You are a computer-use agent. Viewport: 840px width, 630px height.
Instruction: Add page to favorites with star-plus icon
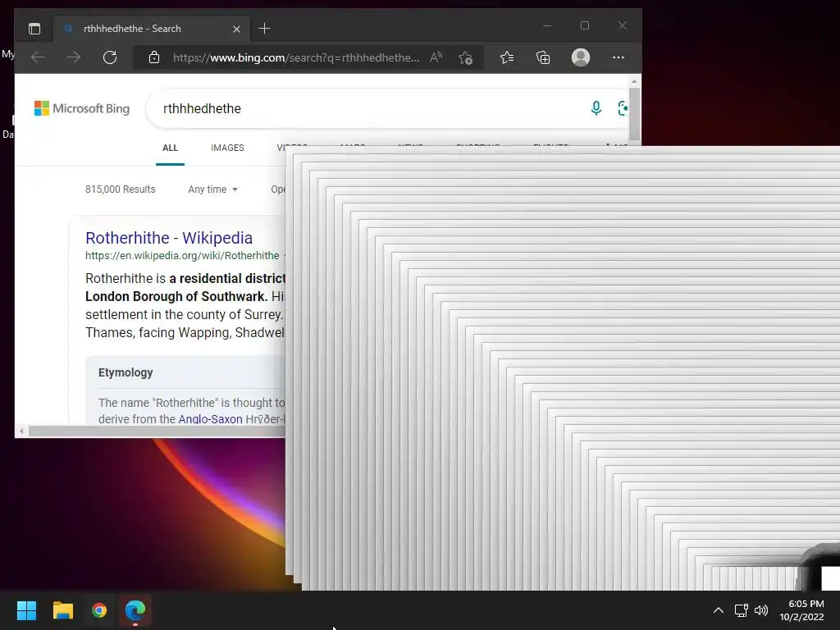coord(466,57)
